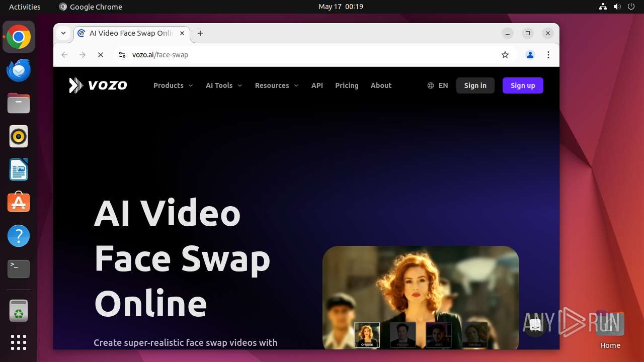Go back to previous page
Viewport: 644px width, 362px height.
click(64, 55)
